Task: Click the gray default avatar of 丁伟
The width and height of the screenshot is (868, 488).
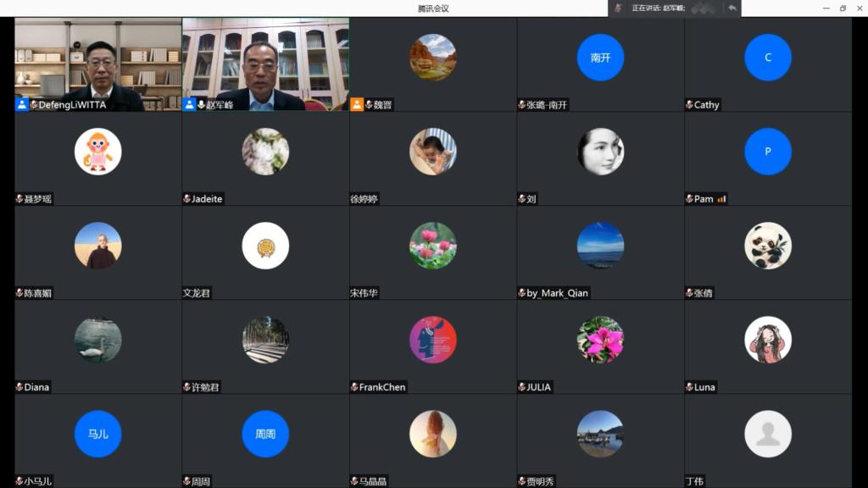Action: pos(768,434)
